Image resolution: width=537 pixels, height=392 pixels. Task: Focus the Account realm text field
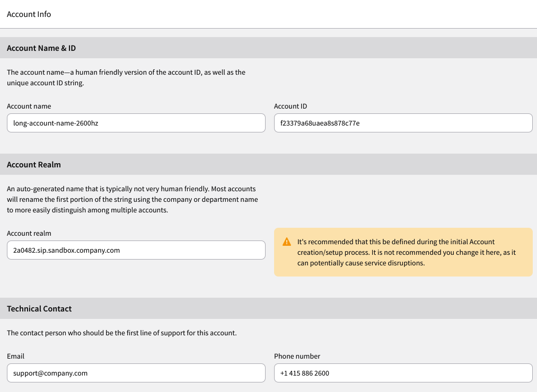click(136, 250)
